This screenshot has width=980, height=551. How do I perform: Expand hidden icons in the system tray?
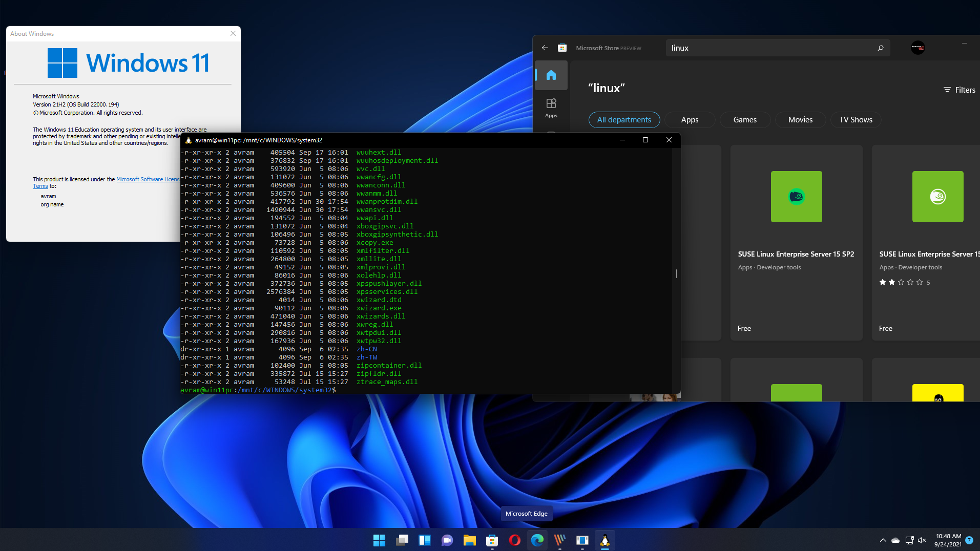tap(882, 540)
